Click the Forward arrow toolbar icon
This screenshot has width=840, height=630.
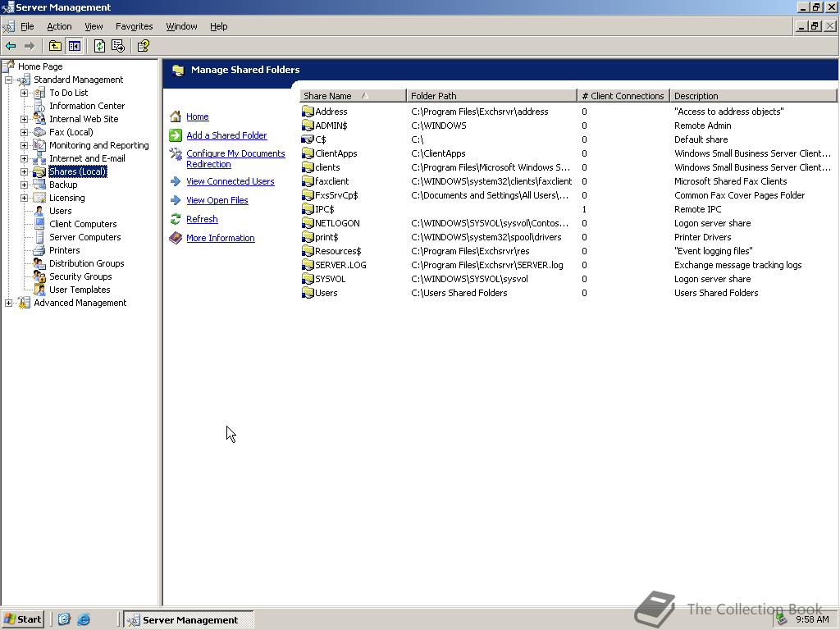point(30,46)
